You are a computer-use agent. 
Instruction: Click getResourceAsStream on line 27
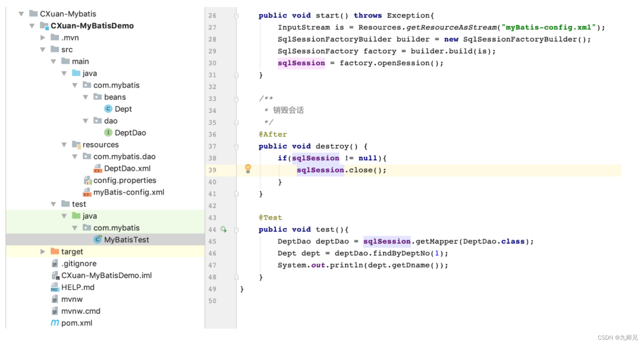click(452, 28)
